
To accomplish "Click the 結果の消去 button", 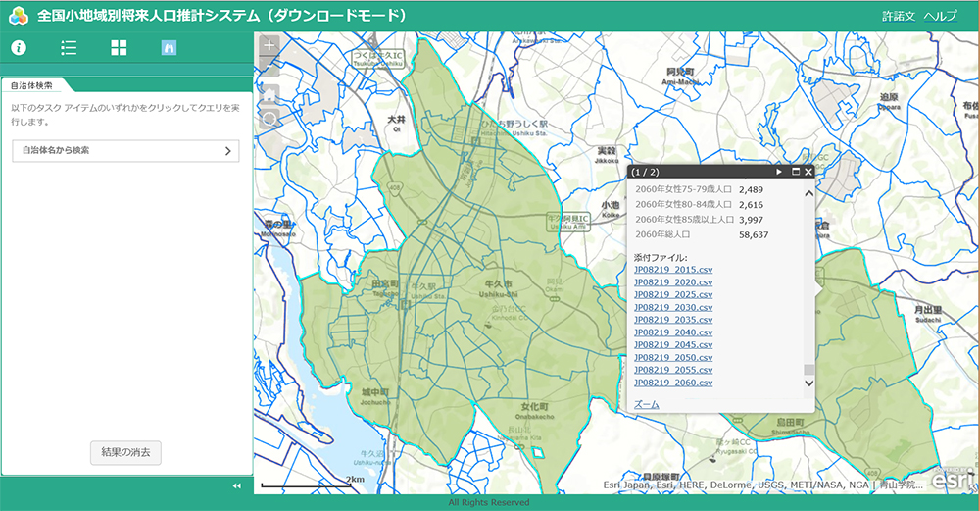I will click(x=124, y=452).
